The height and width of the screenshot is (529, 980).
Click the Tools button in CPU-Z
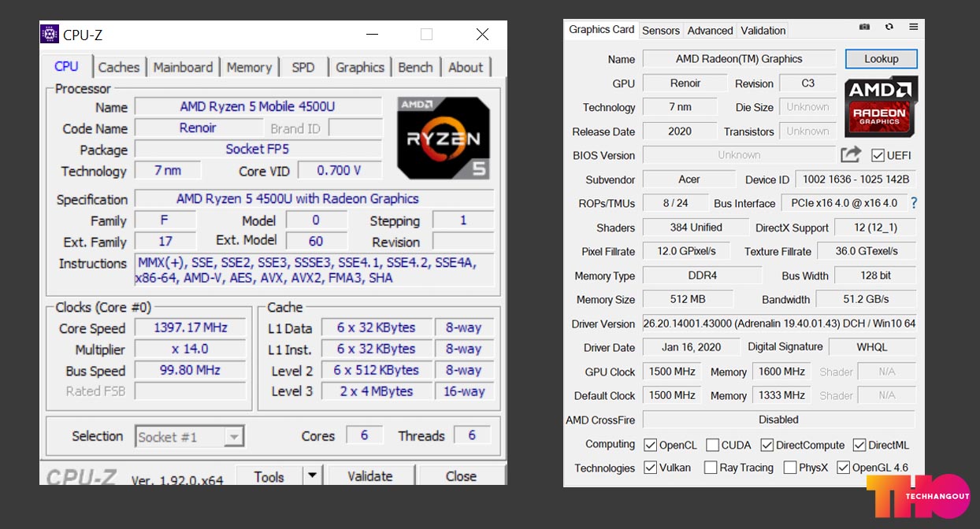[x=269, y=475]
